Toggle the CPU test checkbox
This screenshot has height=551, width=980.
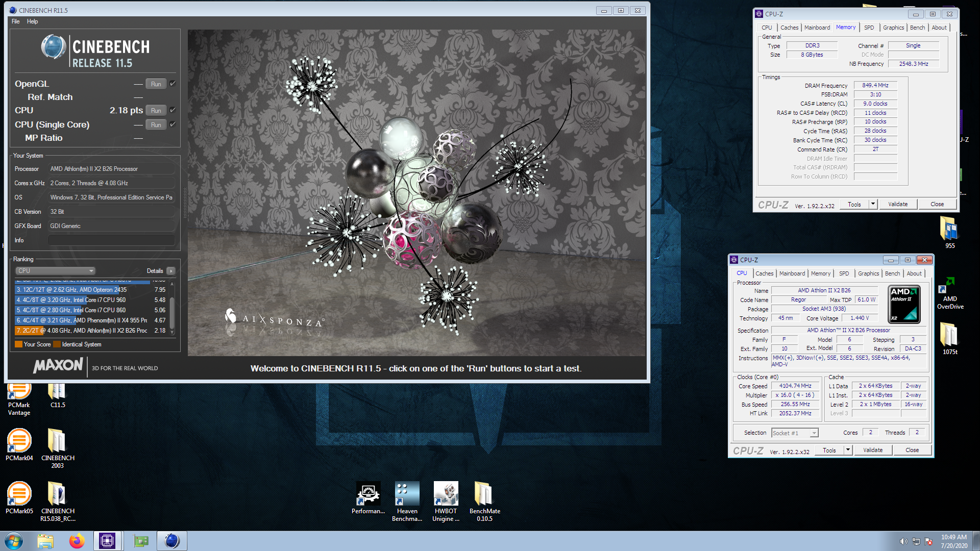point(173,110)
